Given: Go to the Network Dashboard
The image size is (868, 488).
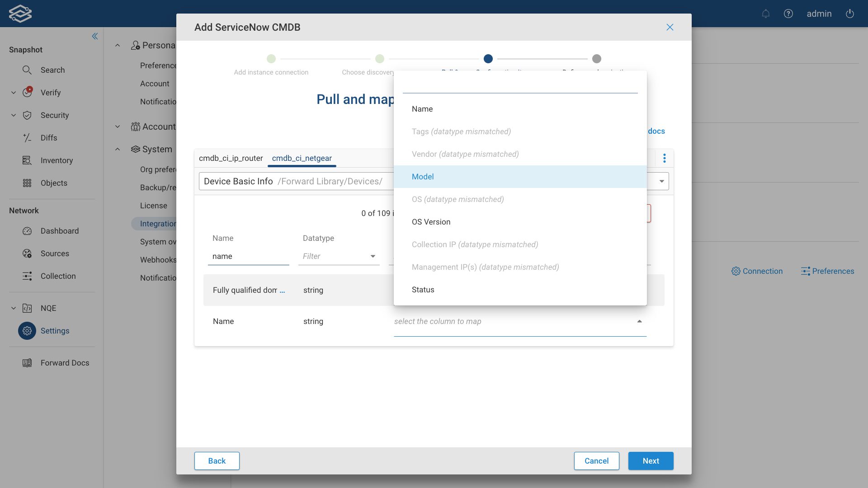Looking at the screenshot, I should coord(59,231).
